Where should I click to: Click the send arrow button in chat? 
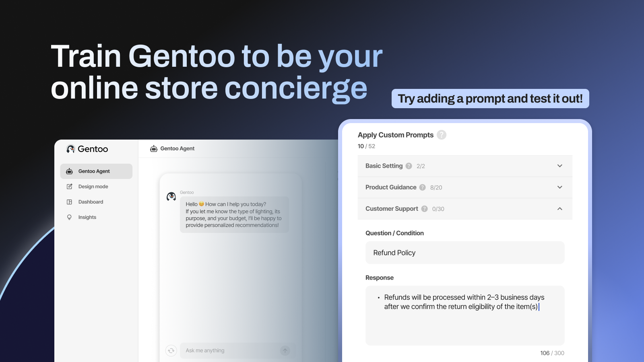(x=285, y=351)
